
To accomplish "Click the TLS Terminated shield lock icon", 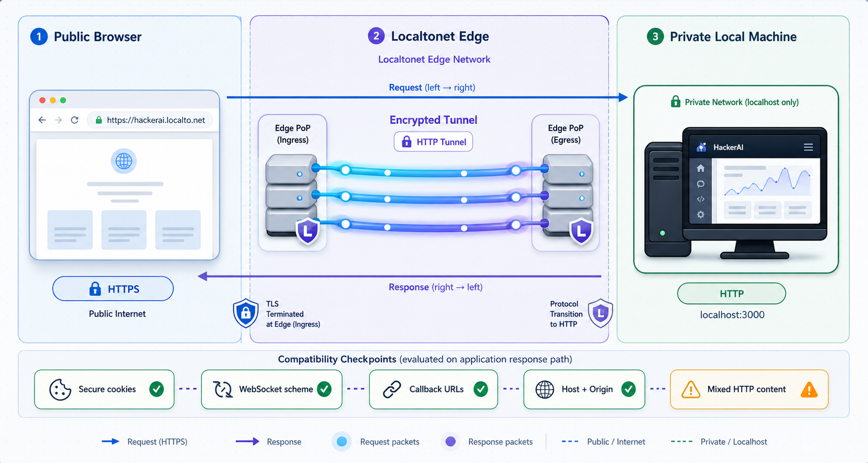I will click(x=246, y=313).
